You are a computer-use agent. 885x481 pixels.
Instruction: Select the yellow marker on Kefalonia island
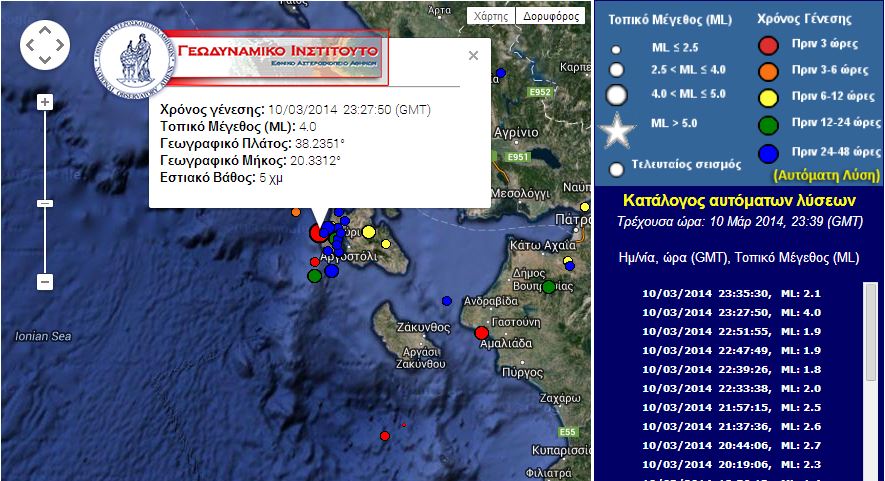pyautogui.click(x=368, y=233)
